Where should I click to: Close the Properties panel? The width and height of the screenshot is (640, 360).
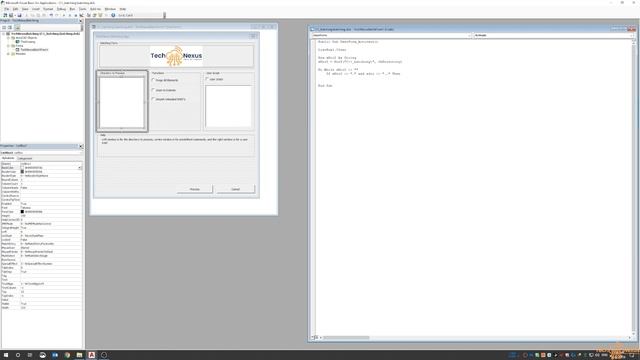click(81, 146)
